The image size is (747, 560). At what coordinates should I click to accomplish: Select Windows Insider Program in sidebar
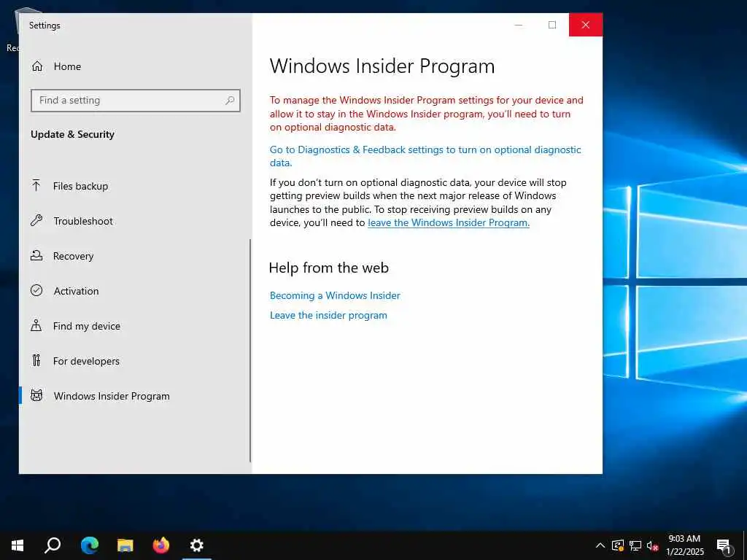pos(135,396)
